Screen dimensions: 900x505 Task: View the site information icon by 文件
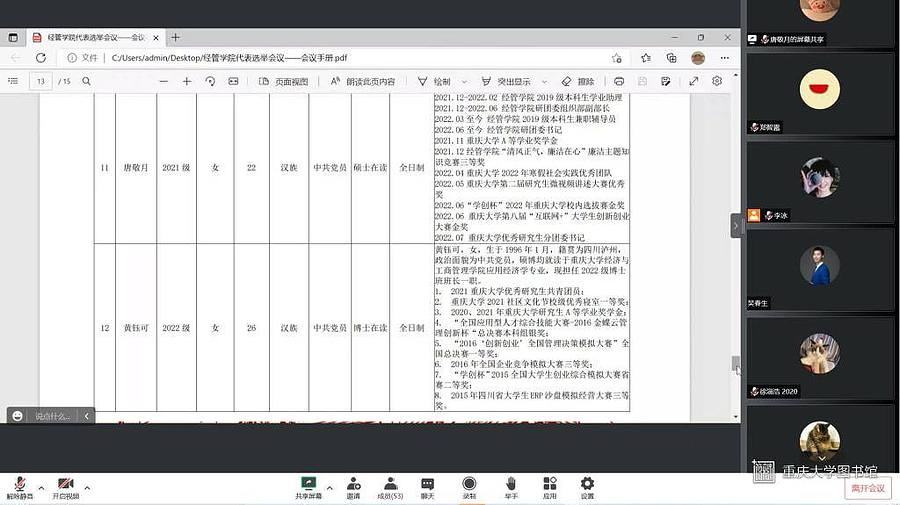tap(72, 58)
